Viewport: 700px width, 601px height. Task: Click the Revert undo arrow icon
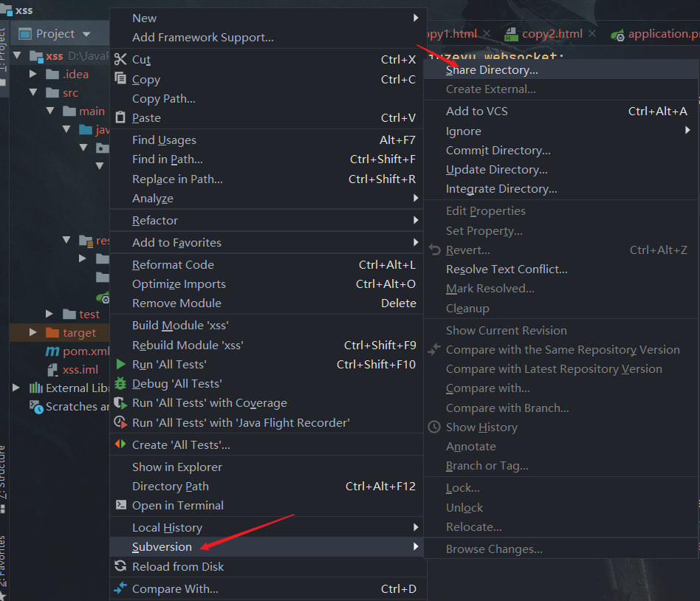click(x=434, y=250)
